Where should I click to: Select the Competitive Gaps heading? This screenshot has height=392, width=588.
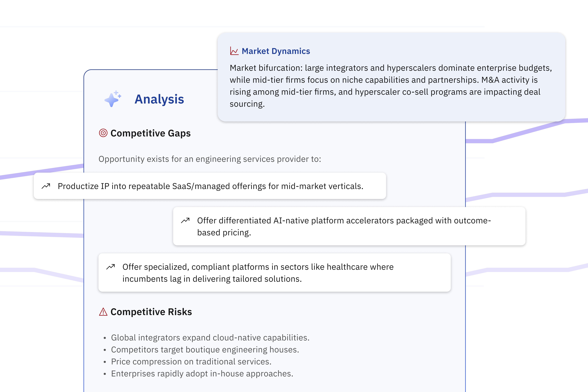click(150, 133)
